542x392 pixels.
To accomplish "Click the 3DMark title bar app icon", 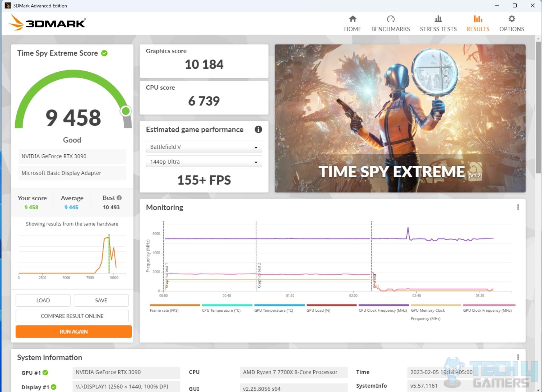I will (x=8, y=6).
